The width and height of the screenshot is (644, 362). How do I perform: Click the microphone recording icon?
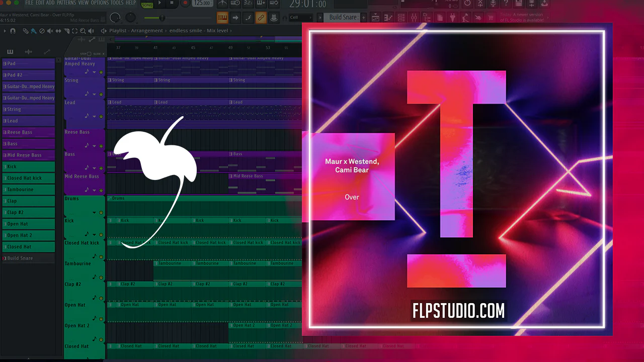tap(493, 3)
